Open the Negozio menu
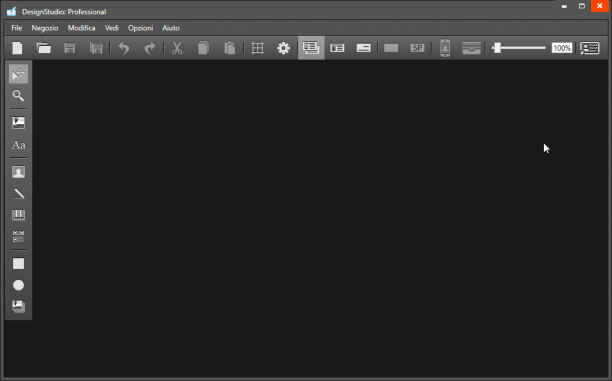 [45, 28]
